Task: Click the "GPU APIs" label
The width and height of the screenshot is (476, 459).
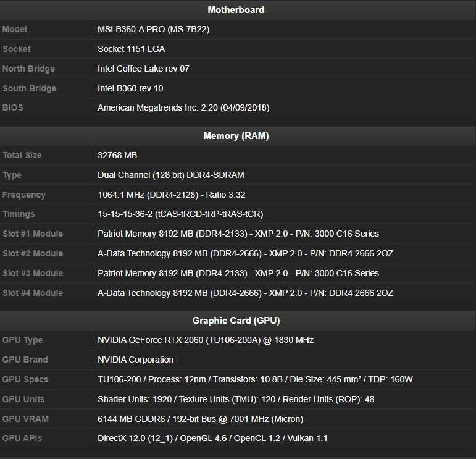Action: pos(22,439)
